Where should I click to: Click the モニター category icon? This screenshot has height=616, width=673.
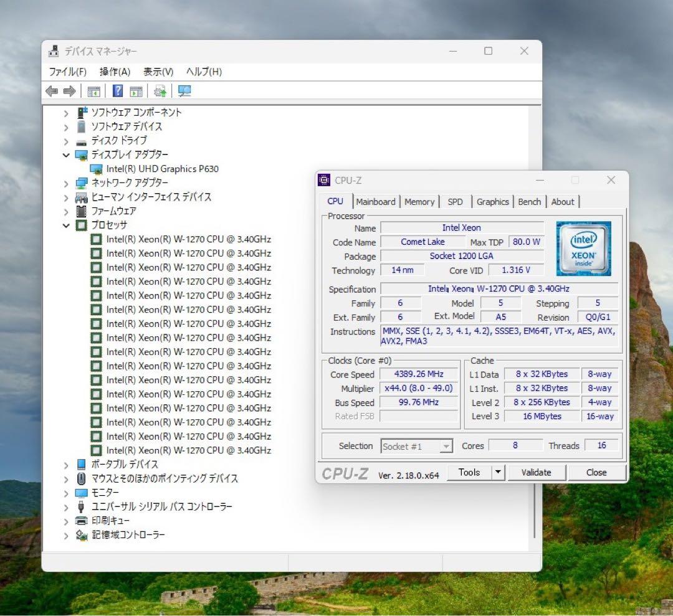(x=82, y=493)
